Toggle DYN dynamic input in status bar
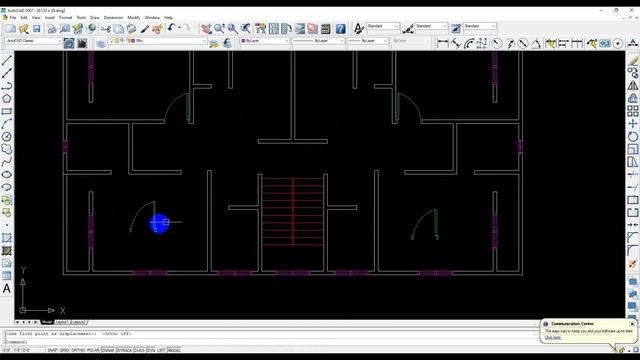 [151, 350]
